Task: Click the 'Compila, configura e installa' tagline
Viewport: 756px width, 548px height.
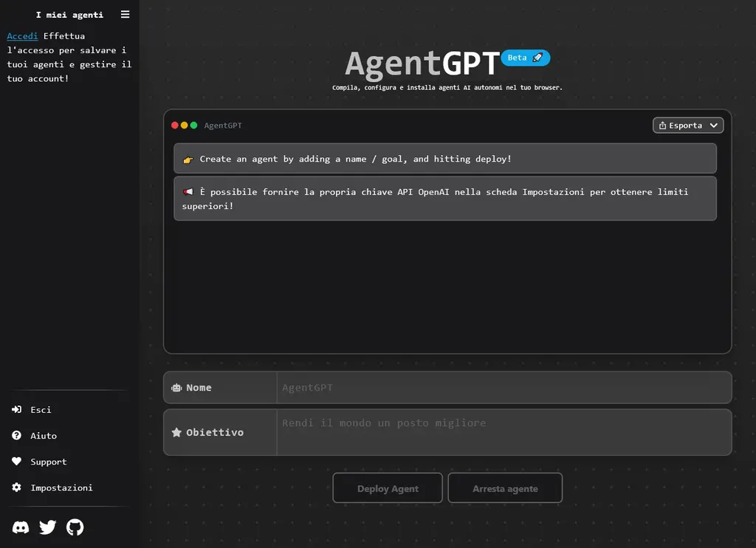Action: 447,88
